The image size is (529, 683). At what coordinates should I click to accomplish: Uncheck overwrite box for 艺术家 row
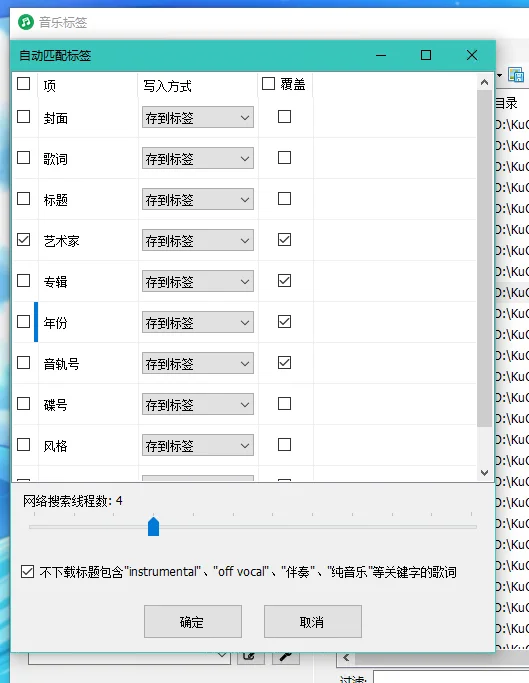click(x=285, y=240)
